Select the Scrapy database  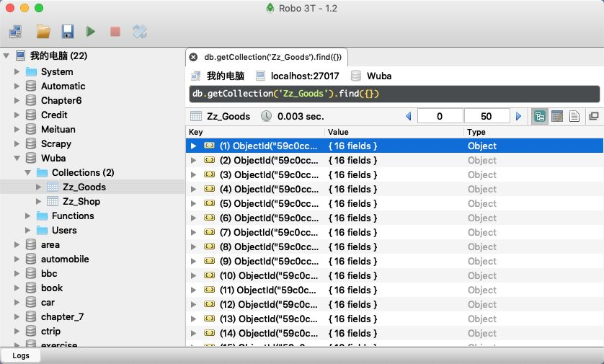(55, 143)
